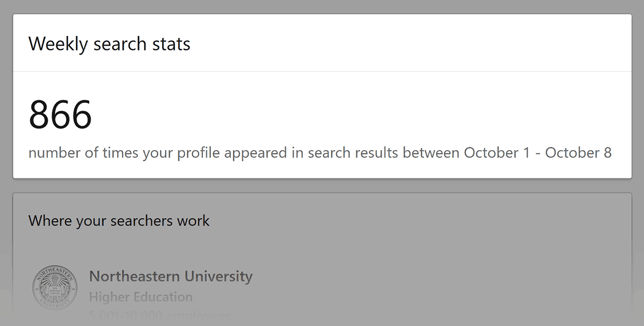644x326 pixels.
Task: Click the Higher Education industry label
Action: 141,297
